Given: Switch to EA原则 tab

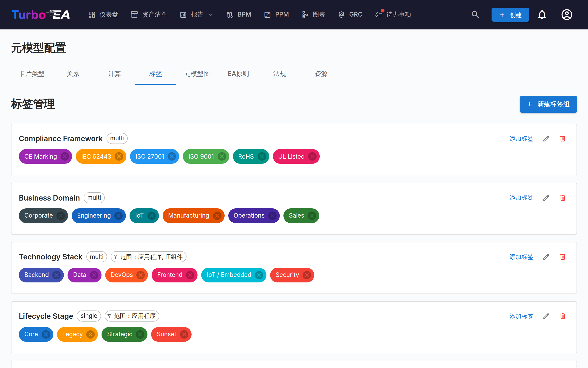Looking at the screenshot, I should coord(238,74).
